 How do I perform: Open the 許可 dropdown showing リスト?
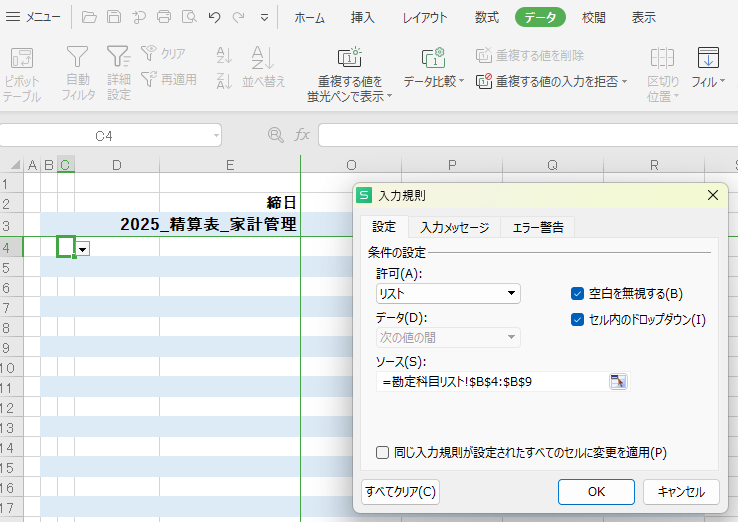coord(447,293)
